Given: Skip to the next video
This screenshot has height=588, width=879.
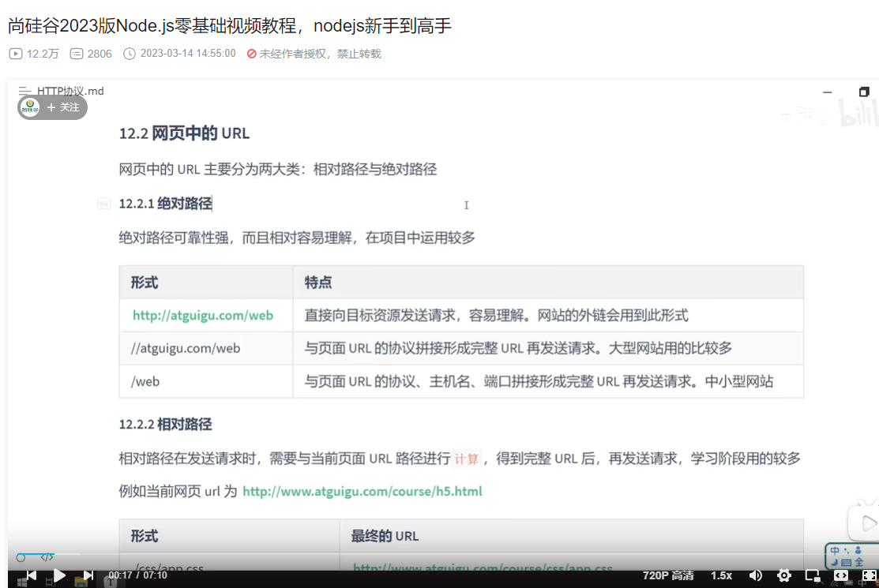Looking at the screenshot, I should click(88, 575).
